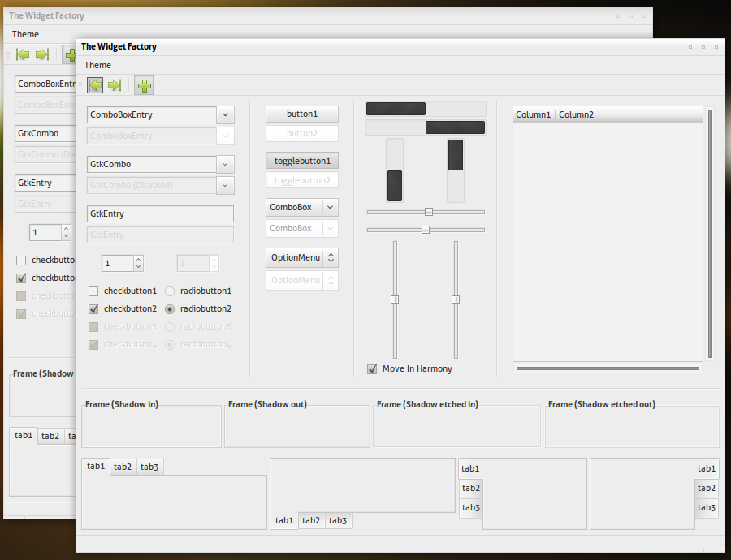Click the left vertical slider handle
Image resolution: width=731 pixels, height=560 pixels.
pyautogui.click(x=395, y=299)
